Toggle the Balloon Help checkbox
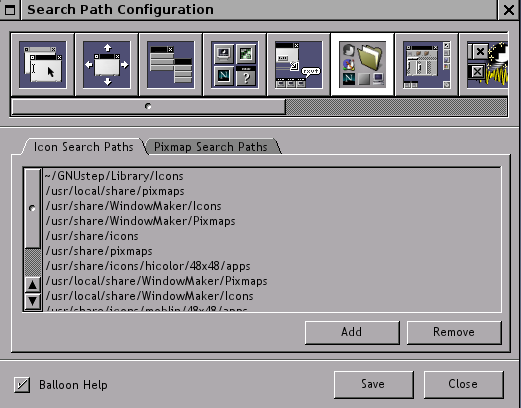The image size is (521, 408). tap(22, 385)
